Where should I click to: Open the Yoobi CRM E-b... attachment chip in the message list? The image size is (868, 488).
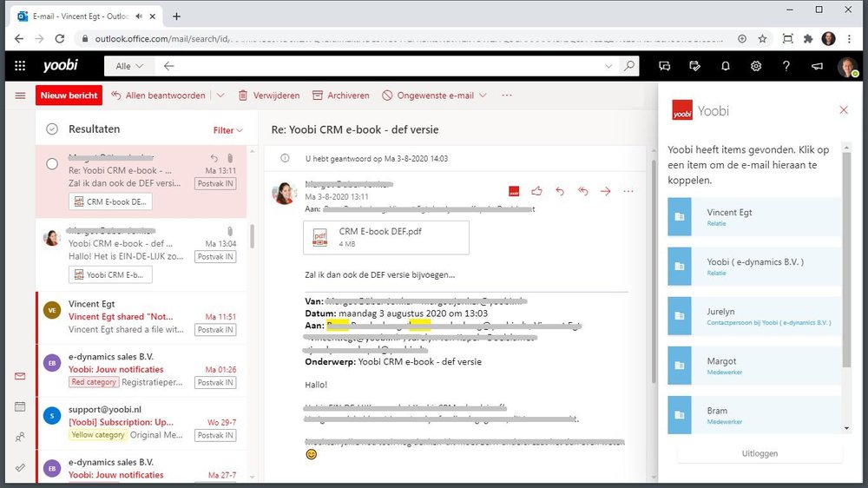(x=110, y=274)
